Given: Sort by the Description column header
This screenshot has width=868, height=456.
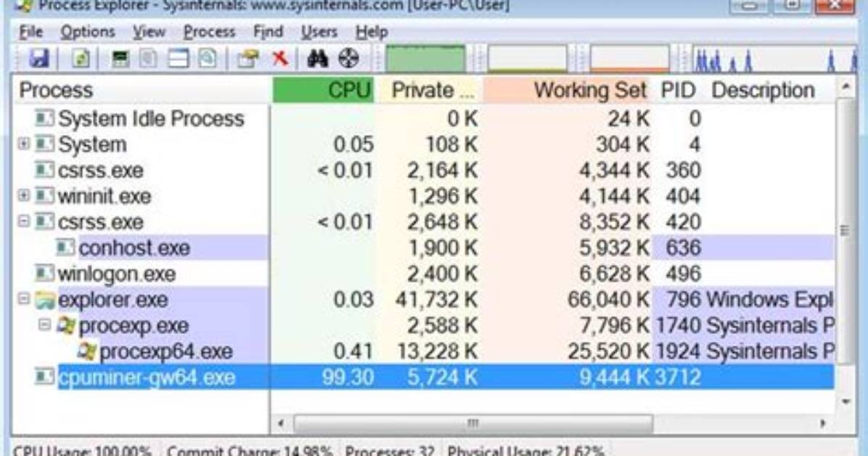Looking at the screenshot, I should pyautogui.click(x=771, y=90).
